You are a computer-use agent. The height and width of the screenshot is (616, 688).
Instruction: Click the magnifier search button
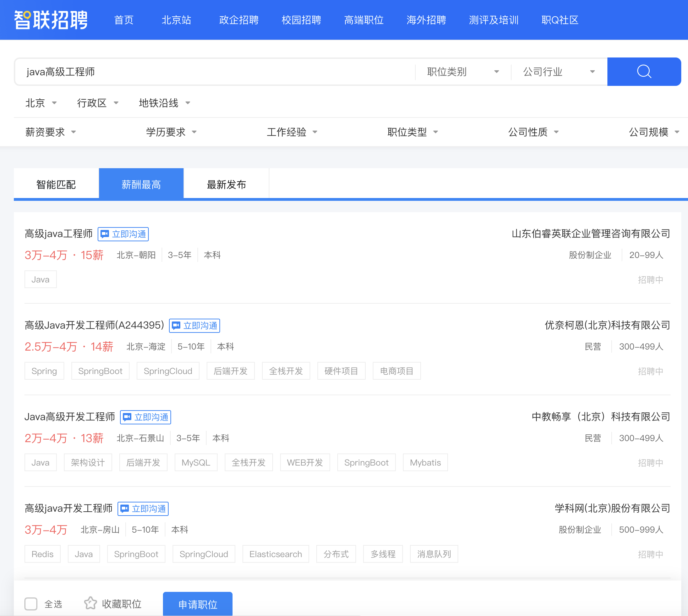point(644,72)
